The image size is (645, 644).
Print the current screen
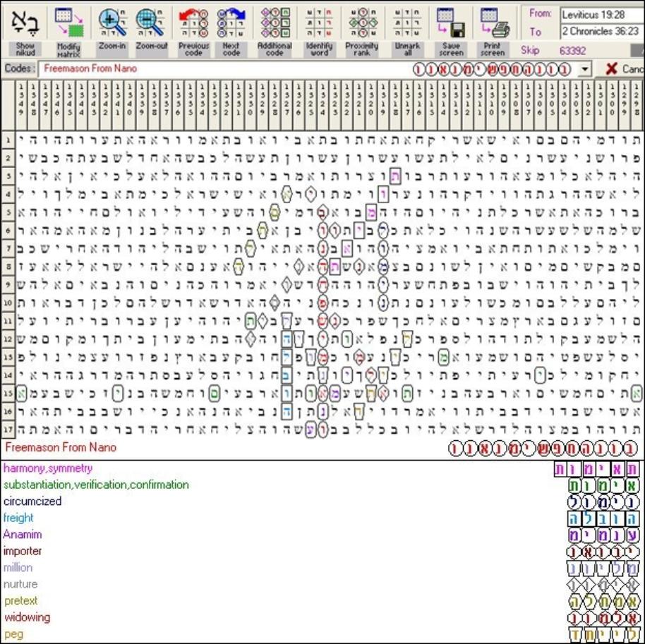coord(494,23)
